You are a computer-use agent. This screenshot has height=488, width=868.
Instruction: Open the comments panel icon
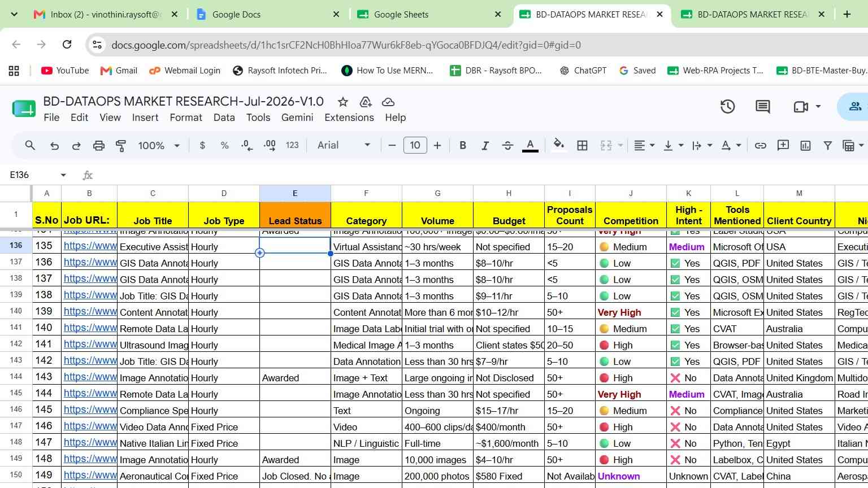pos(762,106)
